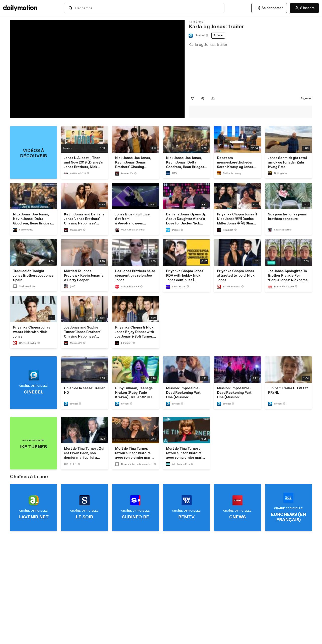This screenshot has height=644, width=322.
Task: Open BFMTV official channel tile
Action: click(x=186, y=508)
